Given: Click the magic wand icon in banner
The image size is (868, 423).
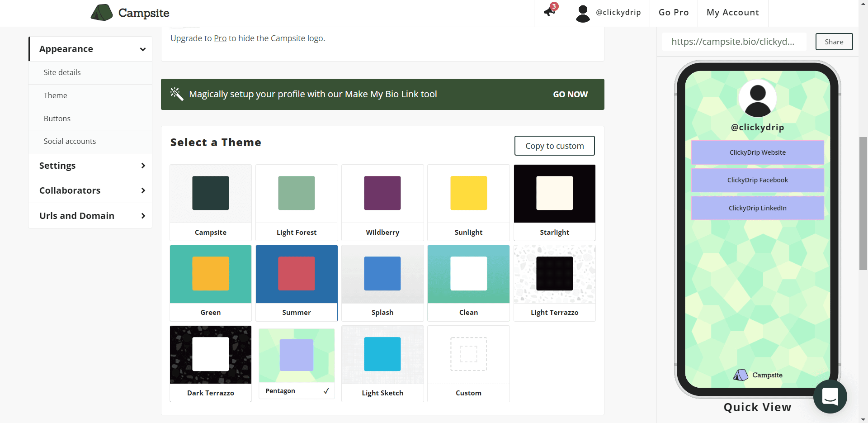Looking at the screenshot, I should coord(176,94).
